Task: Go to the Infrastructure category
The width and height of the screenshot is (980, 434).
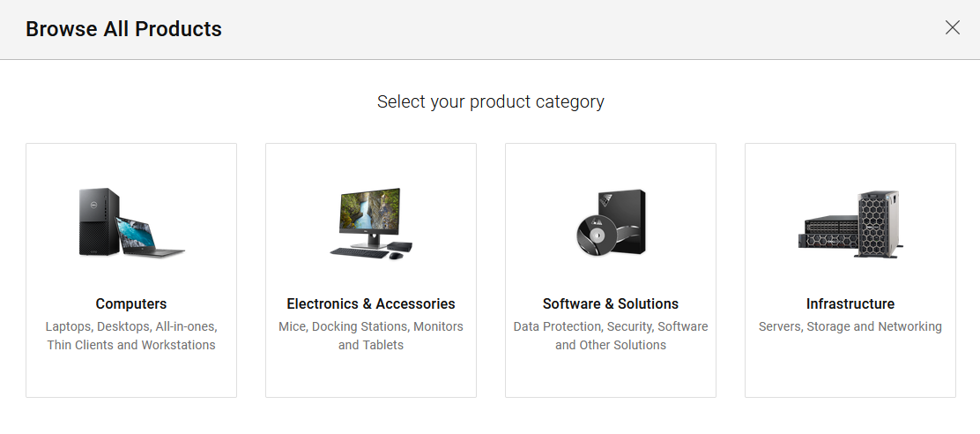Action: click(850, 303)
